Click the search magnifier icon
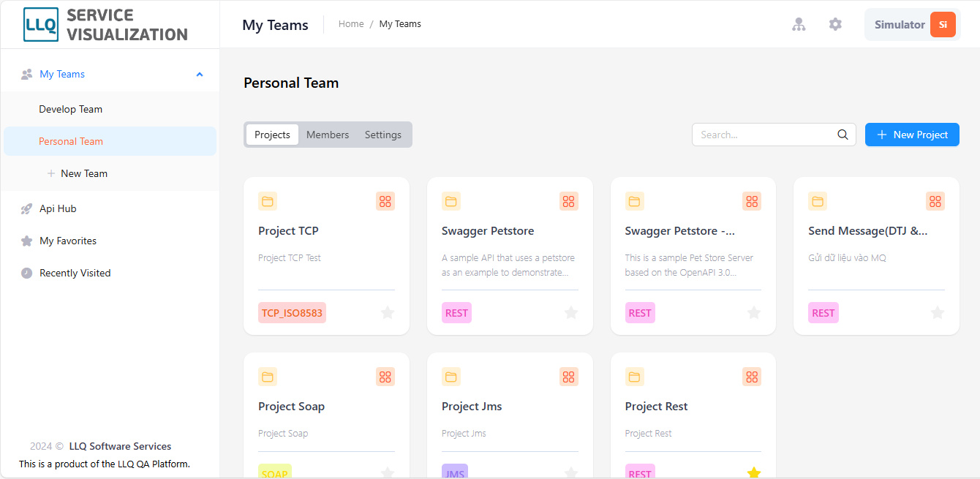Screen dimensions: 980x479 pyautogui.click(x=843, y=135)
